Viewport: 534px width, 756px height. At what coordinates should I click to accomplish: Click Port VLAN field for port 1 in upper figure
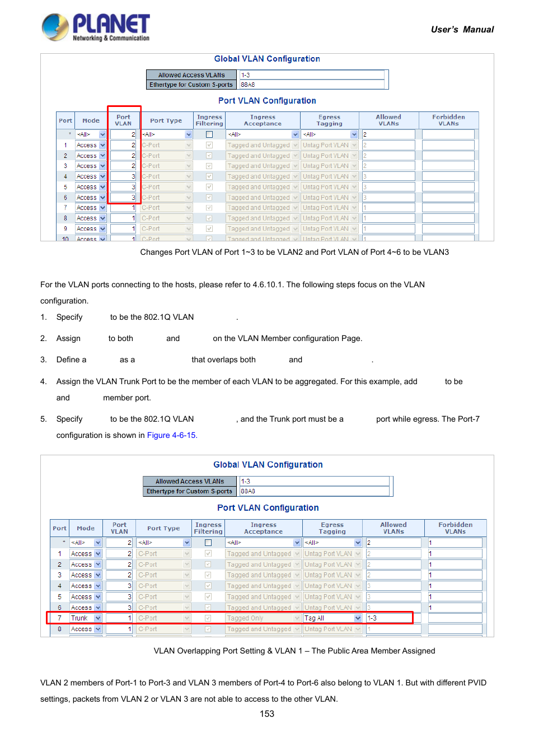(123, 145)
